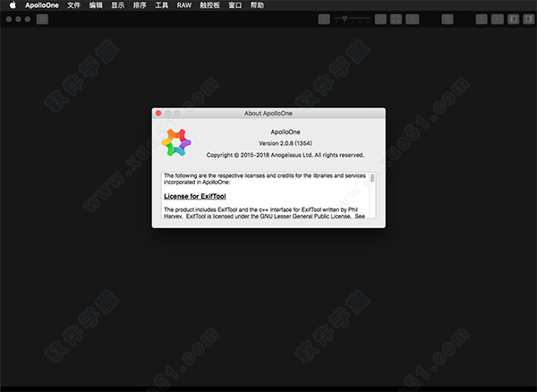Screen dimensions: 537x392
Task: Toggle the right inspector panel icon
Action: [529, 19]
